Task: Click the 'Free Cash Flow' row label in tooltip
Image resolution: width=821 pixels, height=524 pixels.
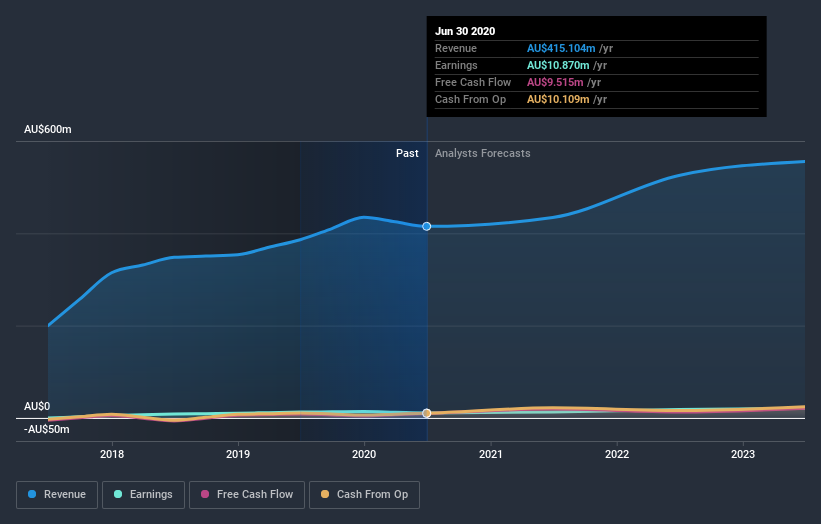Action: 473,82
